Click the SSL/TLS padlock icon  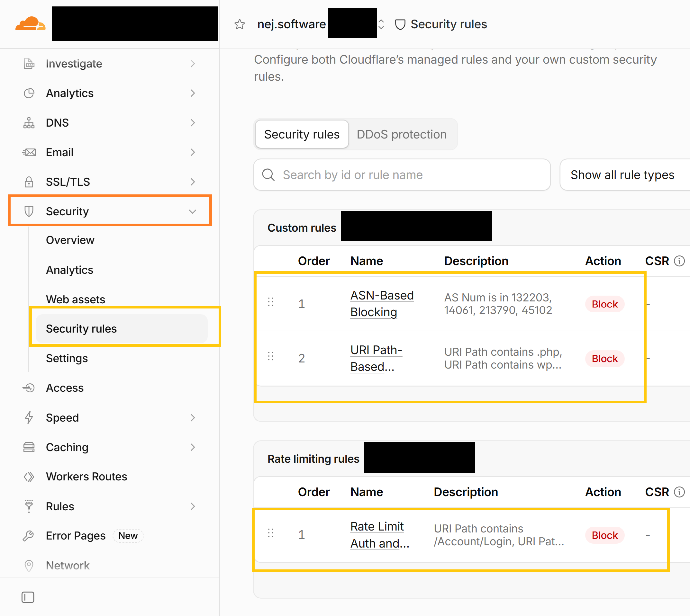pyautogui.click(x=29, y=182)
